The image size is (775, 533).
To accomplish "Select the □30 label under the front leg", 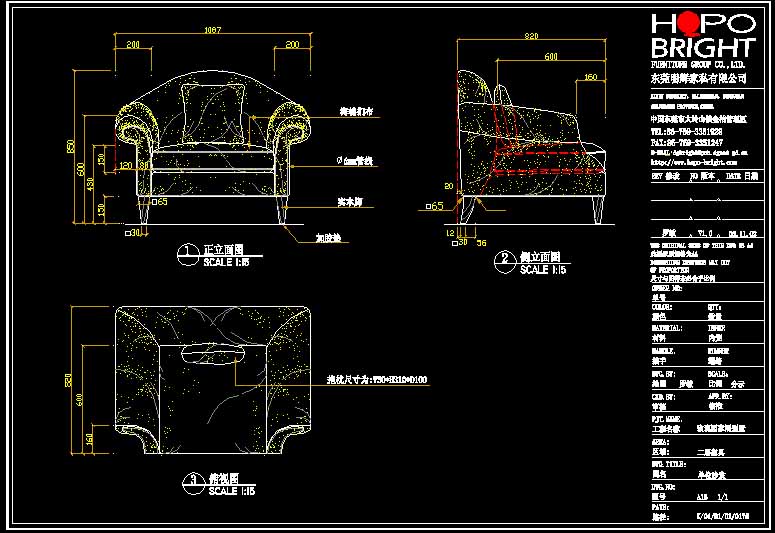I will click(132, 233).
